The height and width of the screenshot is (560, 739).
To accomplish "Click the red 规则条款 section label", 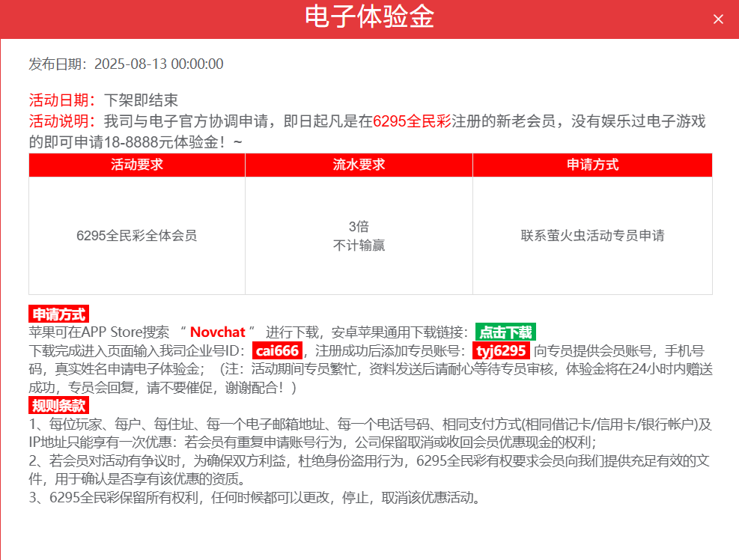I will click(58, 406).
